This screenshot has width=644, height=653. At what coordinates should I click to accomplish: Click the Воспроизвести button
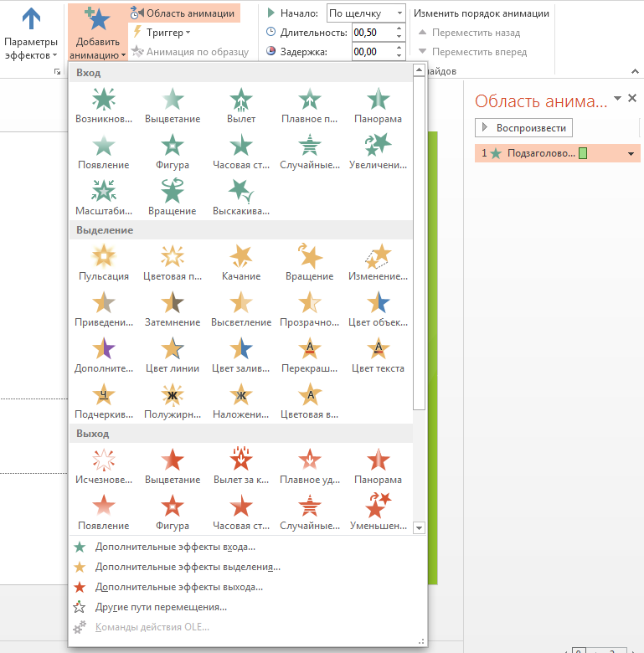(523, 128)
